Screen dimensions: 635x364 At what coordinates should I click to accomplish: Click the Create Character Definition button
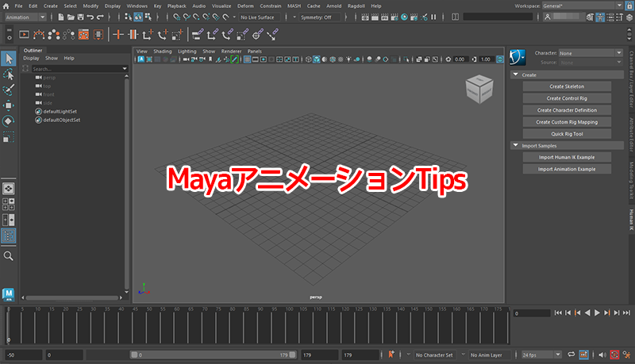[567, 110]
